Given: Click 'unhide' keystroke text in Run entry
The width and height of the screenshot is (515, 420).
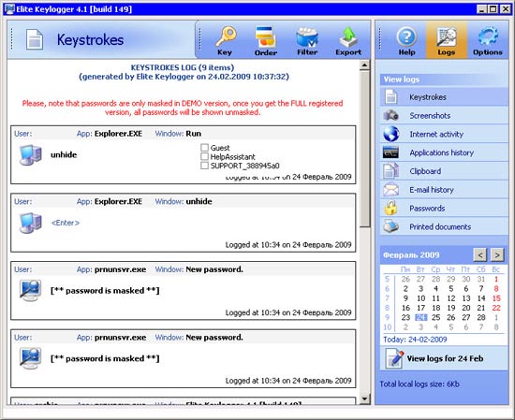Looking at the screenshot, I should coord(64,154).
